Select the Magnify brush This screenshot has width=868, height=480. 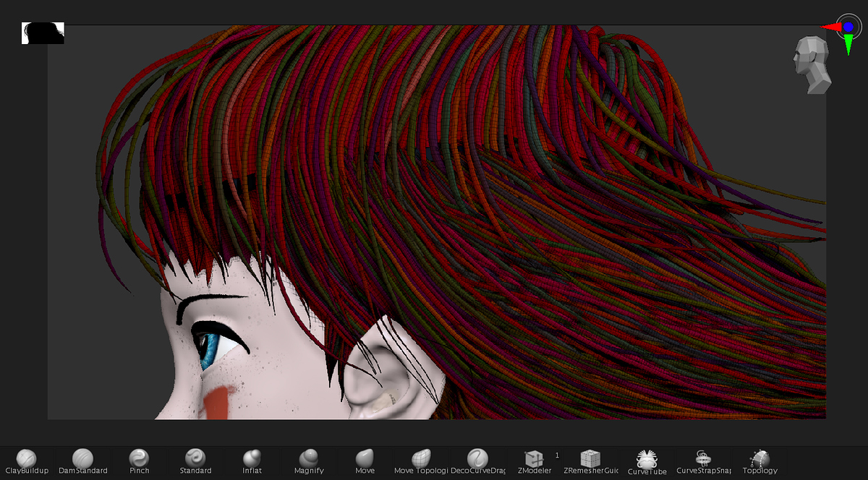tap(308, 460)
